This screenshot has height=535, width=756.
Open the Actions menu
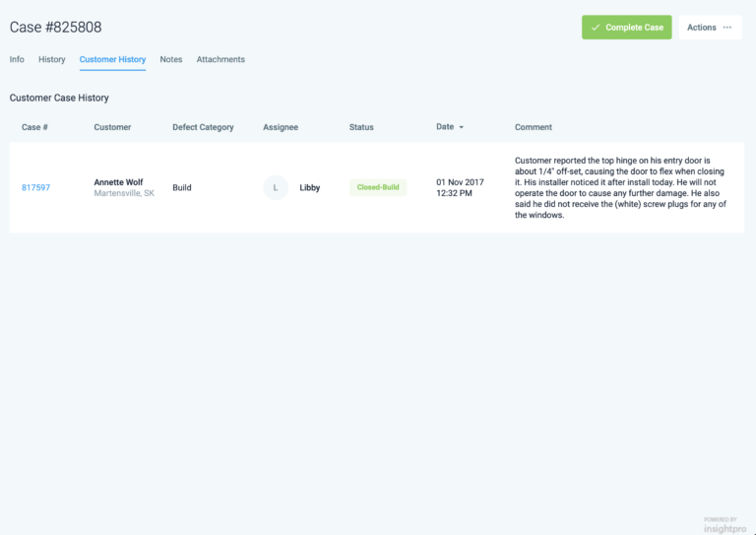709,28
